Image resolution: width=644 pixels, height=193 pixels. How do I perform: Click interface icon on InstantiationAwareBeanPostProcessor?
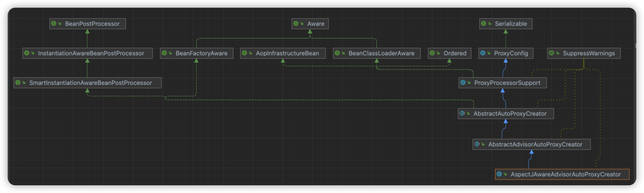[27, 54]
